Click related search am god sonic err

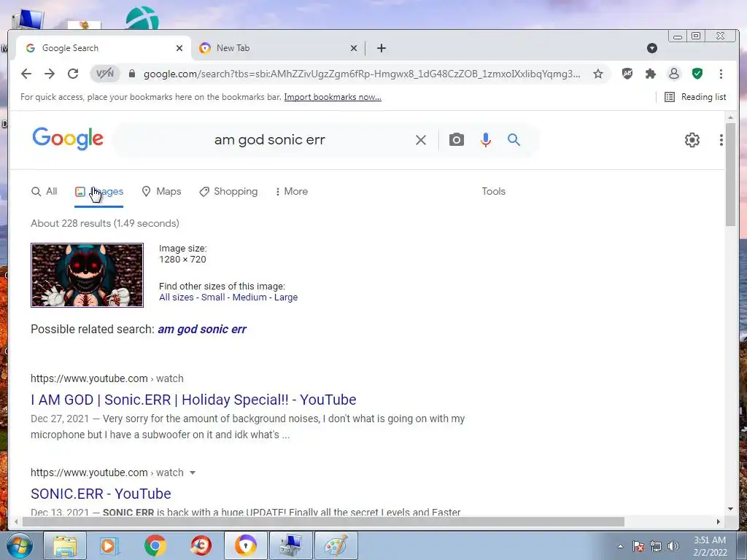(202, 330)
